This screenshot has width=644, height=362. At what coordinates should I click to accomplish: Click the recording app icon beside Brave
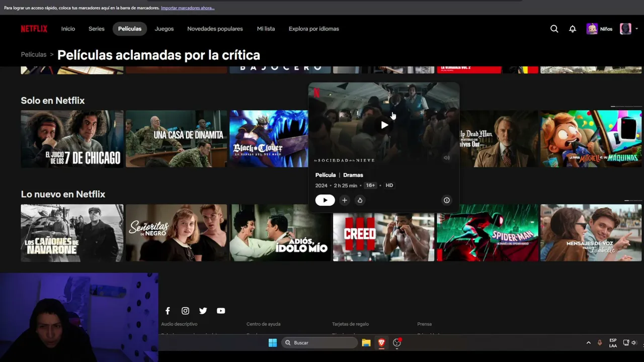[397, 343]
